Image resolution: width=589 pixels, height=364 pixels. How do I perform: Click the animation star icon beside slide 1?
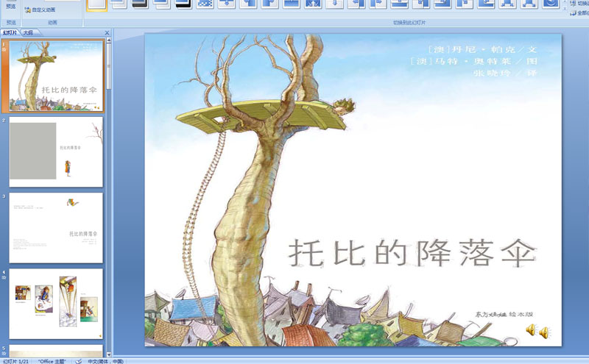pos(4,49)
